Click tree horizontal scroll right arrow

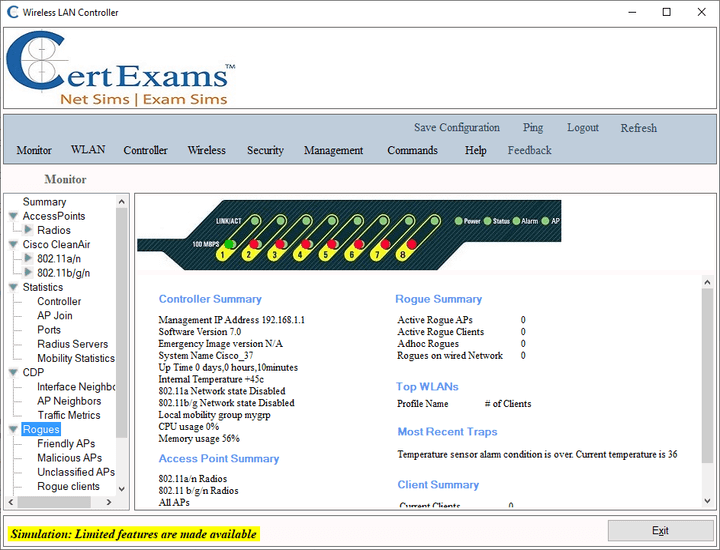pyautogui.click(x=109, y=502)
